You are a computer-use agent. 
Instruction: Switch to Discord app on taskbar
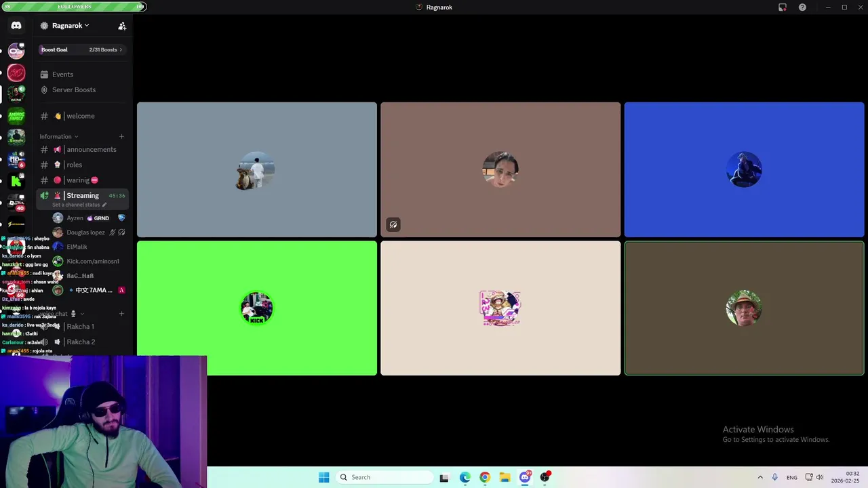click(x=525, y=477)
